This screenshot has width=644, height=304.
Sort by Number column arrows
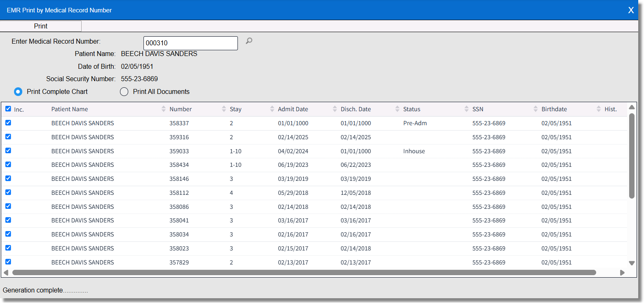(224, 109)
